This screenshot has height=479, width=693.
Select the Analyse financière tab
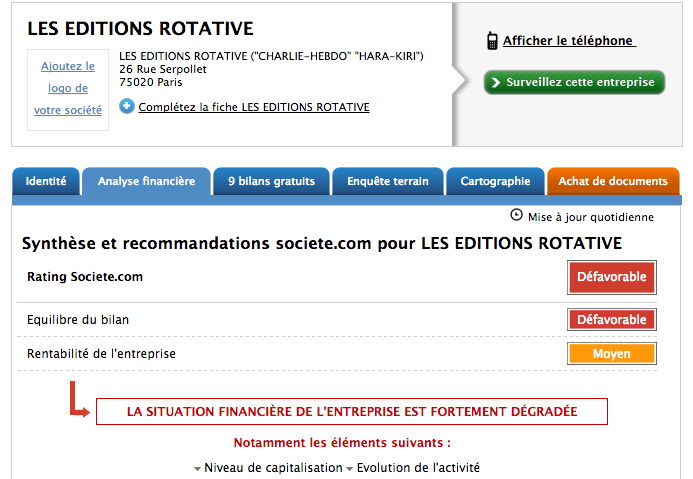pos(146,181)
